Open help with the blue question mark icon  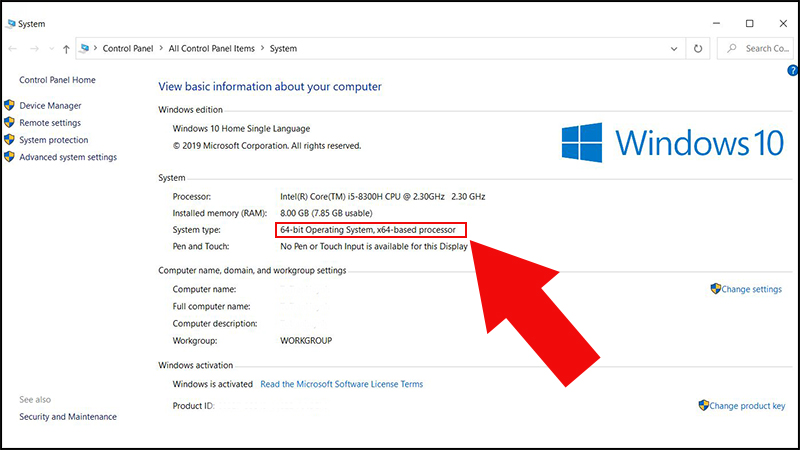(792, 71)
